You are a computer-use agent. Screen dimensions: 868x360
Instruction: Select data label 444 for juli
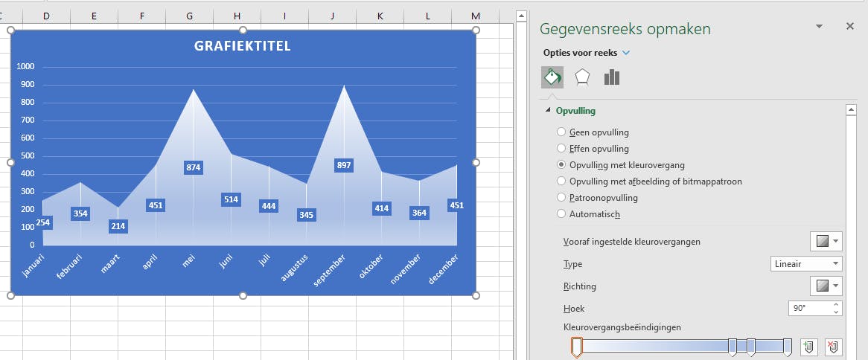[x=269, y=206]
